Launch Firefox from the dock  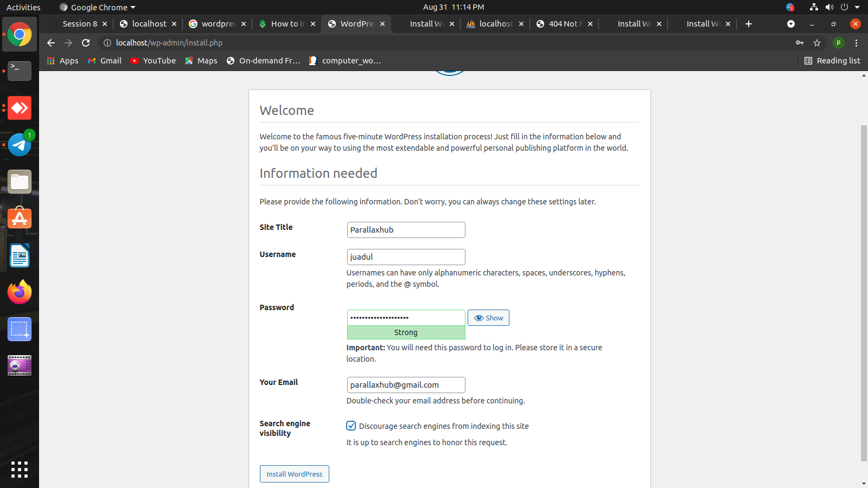click(20, 292)
